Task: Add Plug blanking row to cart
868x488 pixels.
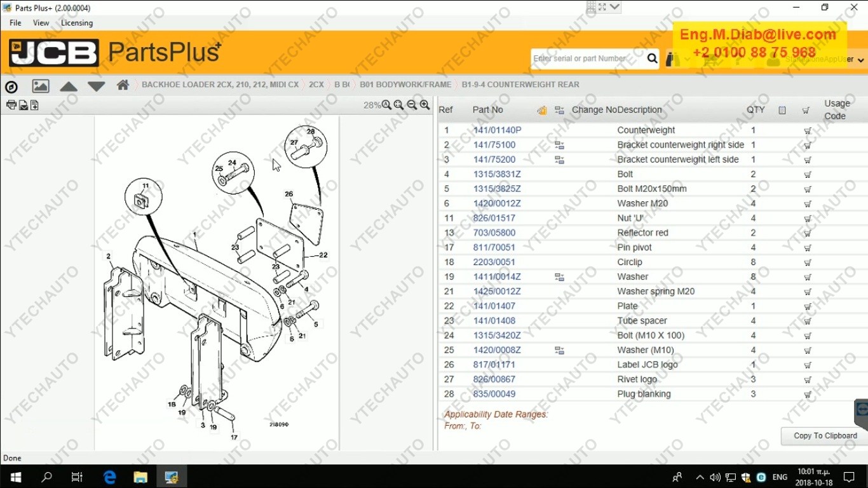Action: [808, 394]
